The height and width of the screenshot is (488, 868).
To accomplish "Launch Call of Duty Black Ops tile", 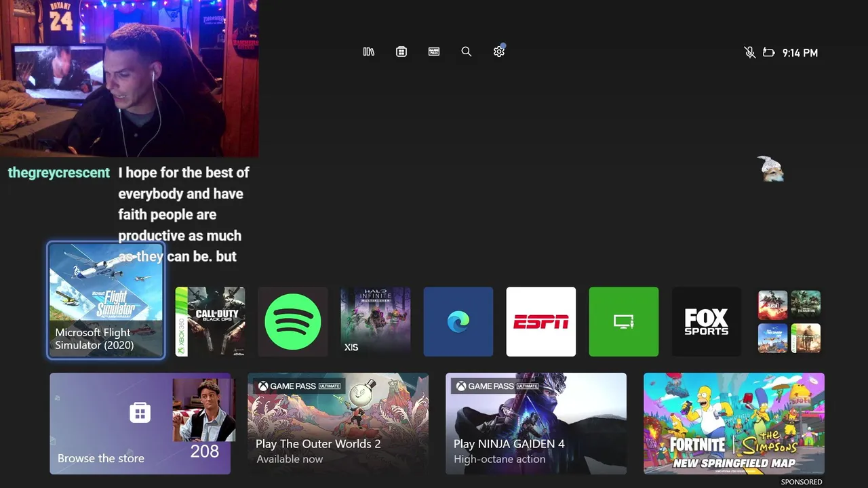I will pos(210,321).
